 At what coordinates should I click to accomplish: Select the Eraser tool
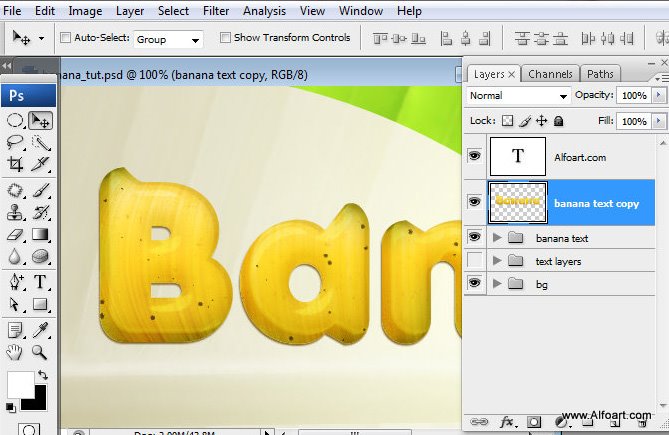click(16, 235)
